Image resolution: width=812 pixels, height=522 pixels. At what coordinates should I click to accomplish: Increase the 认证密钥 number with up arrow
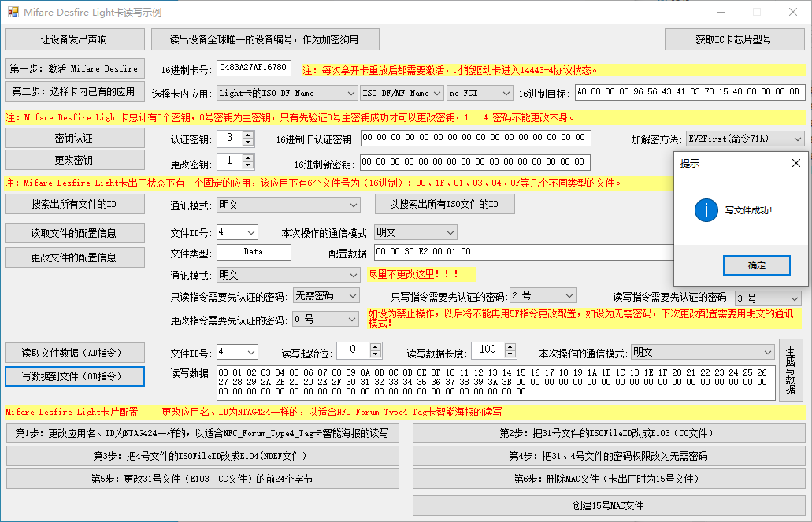248,135
